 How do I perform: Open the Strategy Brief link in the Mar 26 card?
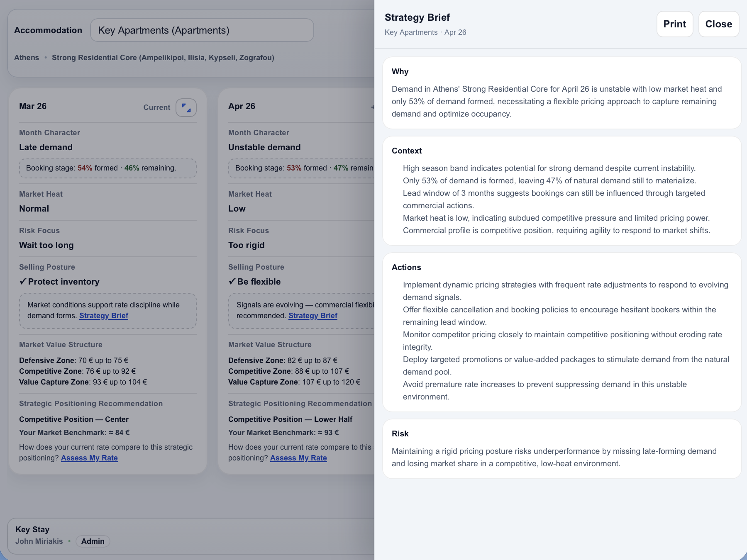(104, 316)
